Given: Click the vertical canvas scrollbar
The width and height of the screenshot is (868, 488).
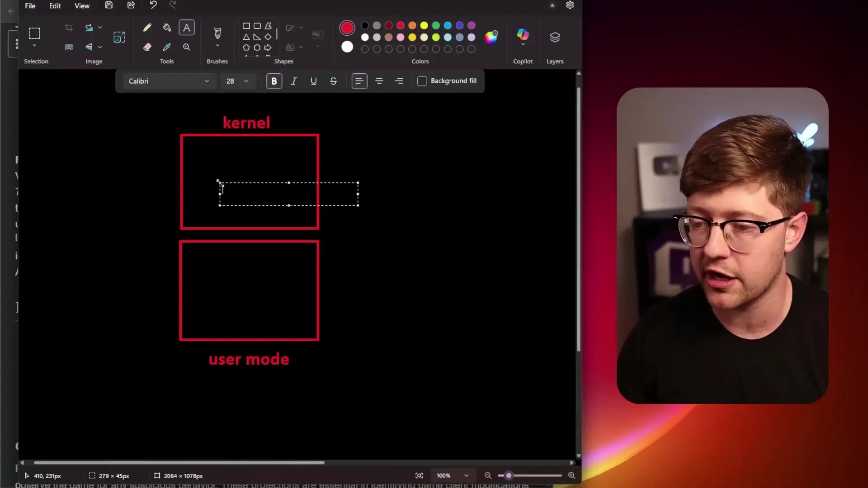Looking at the screenshot, I should (x=579, y=219).
